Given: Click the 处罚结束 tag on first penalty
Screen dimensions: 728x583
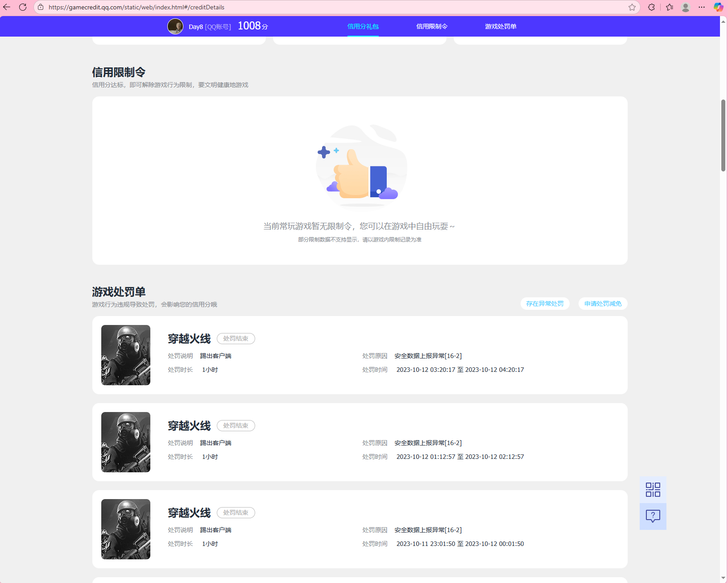Looking at the screenshot, I should point(236,338).
